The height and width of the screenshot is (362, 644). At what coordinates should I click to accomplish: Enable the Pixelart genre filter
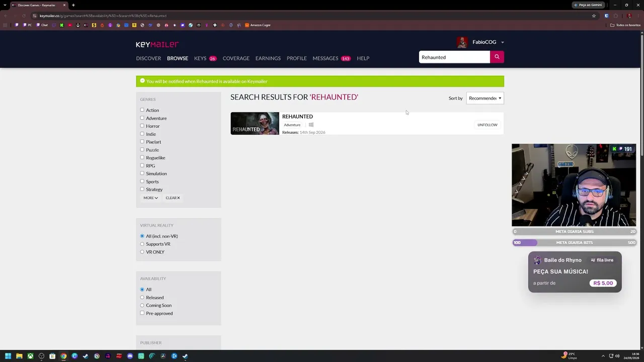point(142,142)
